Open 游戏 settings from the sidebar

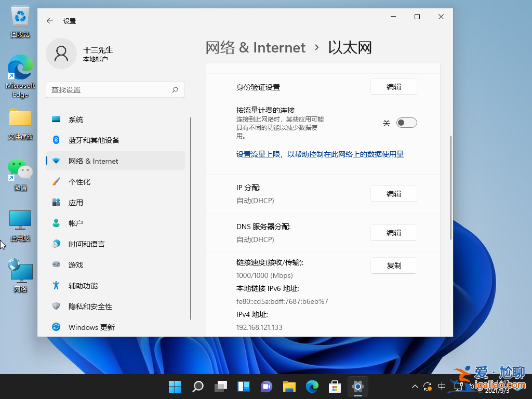[56, 264]
